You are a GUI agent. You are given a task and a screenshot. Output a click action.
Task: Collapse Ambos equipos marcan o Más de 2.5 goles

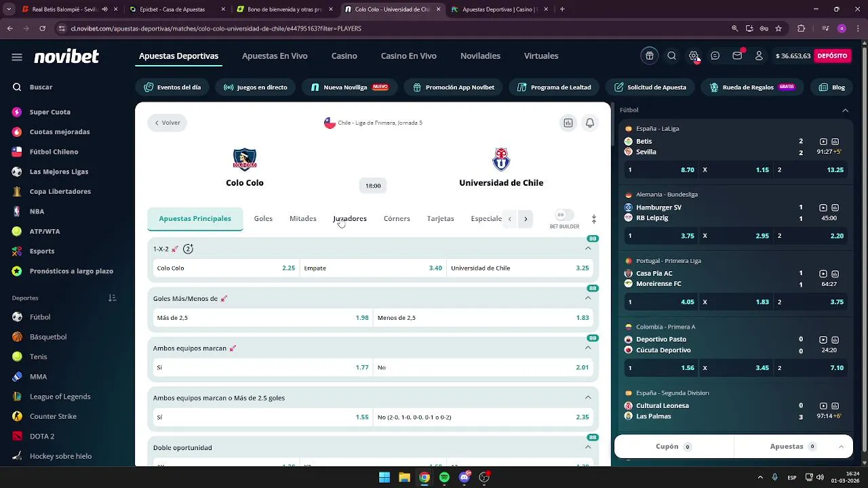click(x=588, y=398)
